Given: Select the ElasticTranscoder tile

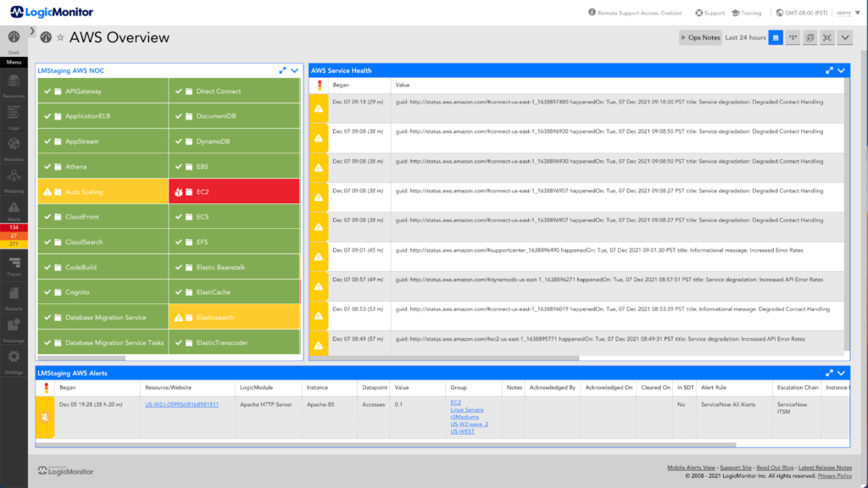Looking at the screenshot, I should pos(234,342).
